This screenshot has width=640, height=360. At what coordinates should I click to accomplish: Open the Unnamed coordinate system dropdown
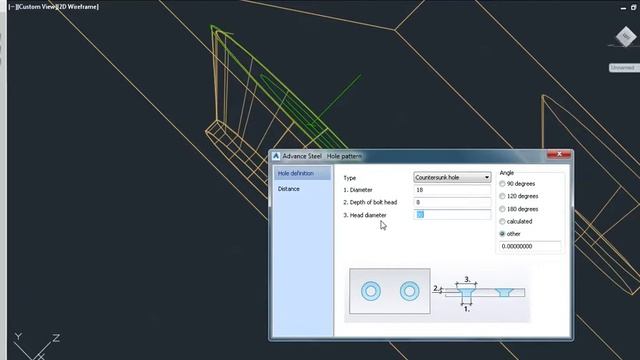coord(624,68)
